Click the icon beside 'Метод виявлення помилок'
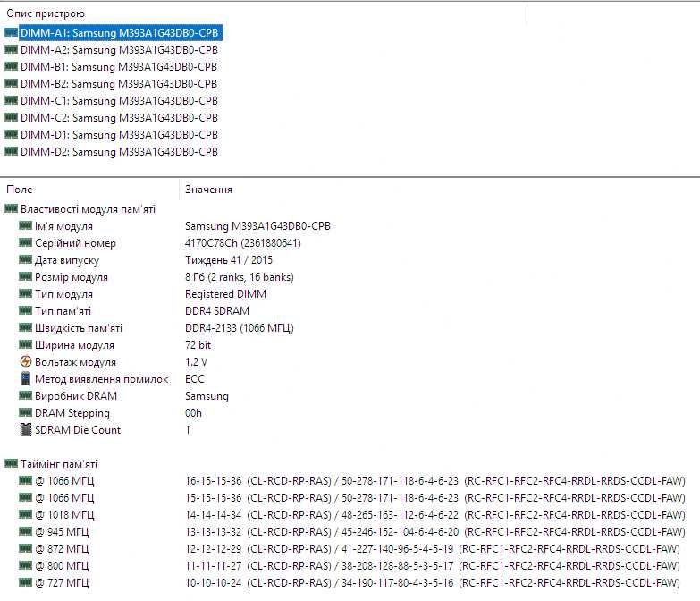This screenshot has width=700, height=601. 25,378
